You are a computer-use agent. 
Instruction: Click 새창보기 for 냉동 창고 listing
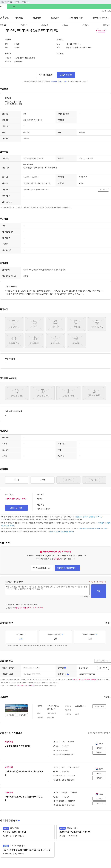point(99,752)
